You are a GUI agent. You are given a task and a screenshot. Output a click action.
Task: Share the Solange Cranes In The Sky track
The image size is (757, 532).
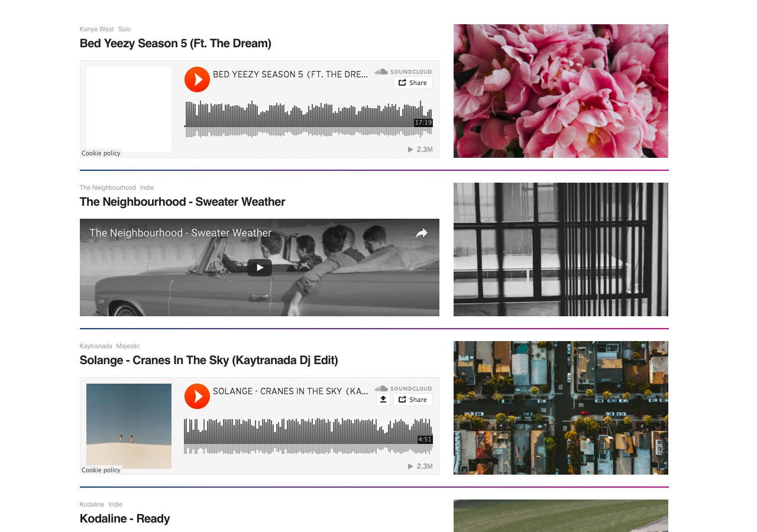click(x=413, y=400)
